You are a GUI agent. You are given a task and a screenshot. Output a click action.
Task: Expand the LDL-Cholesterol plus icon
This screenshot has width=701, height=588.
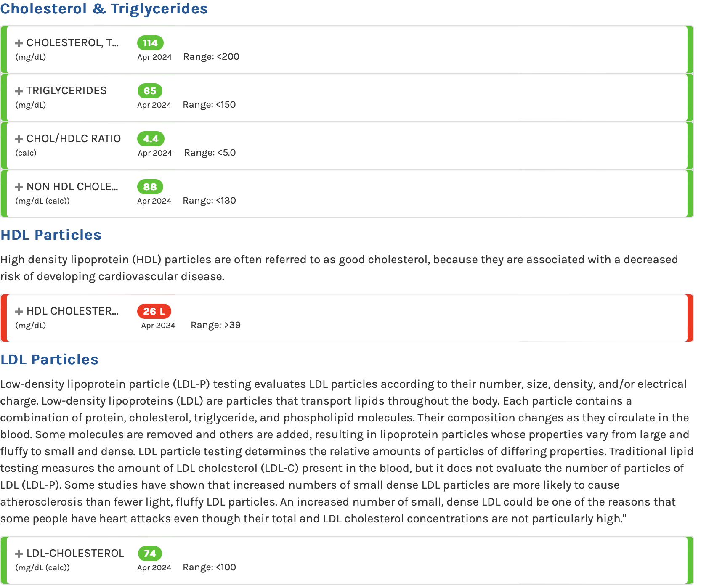coord(19,554)
